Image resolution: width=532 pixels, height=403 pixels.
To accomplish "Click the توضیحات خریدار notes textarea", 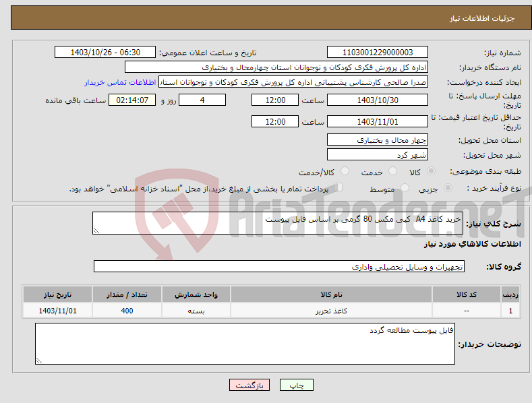I will click(x=245, y=344).
